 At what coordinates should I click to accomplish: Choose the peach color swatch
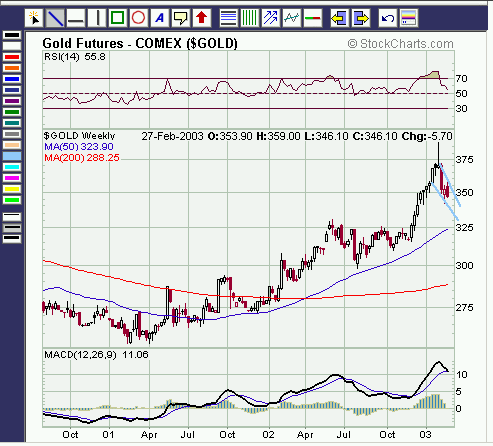(x=12, y=145)
